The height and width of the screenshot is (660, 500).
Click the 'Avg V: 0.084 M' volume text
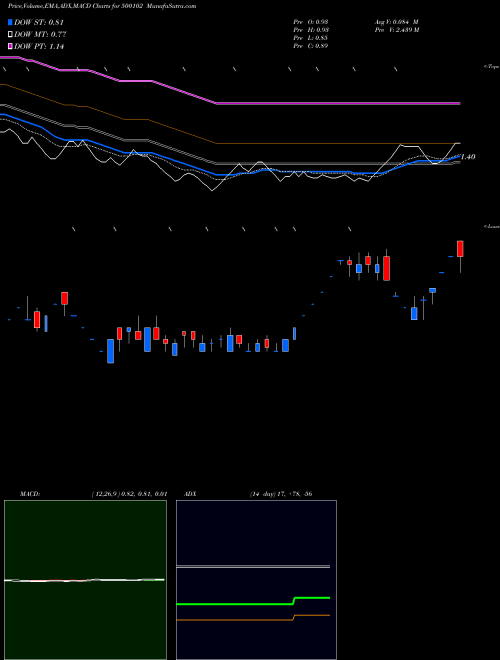396,22
